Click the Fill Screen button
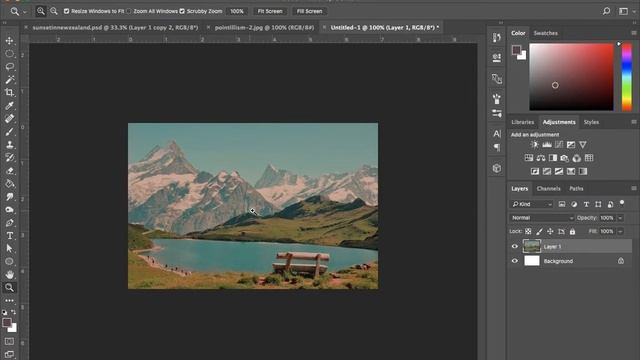 click(x=309, y=11)
